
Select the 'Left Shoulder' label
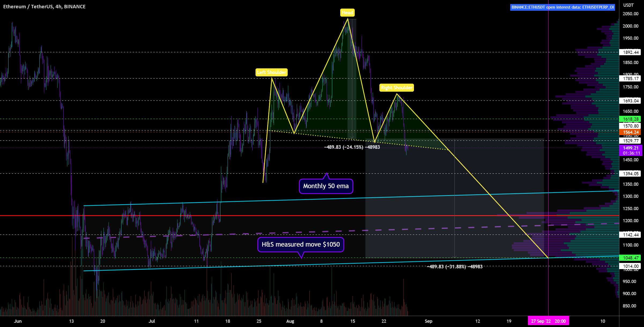[271, 72]
